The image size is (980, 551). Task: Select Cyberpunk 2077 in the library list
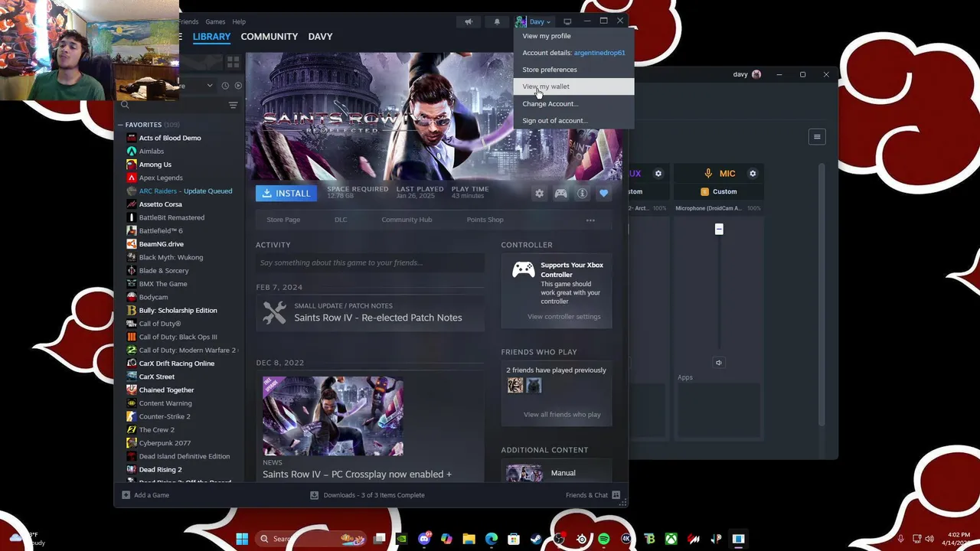[x=165, y=443]
